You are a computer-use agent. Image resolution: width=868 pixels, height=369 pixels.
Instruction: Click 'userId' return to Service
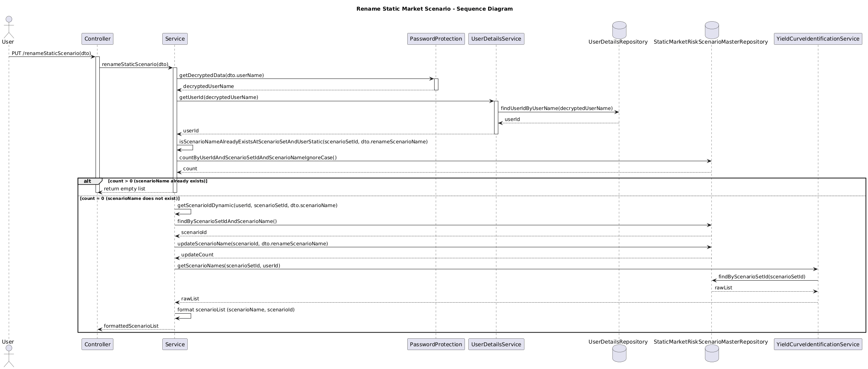tap(191, 131)
